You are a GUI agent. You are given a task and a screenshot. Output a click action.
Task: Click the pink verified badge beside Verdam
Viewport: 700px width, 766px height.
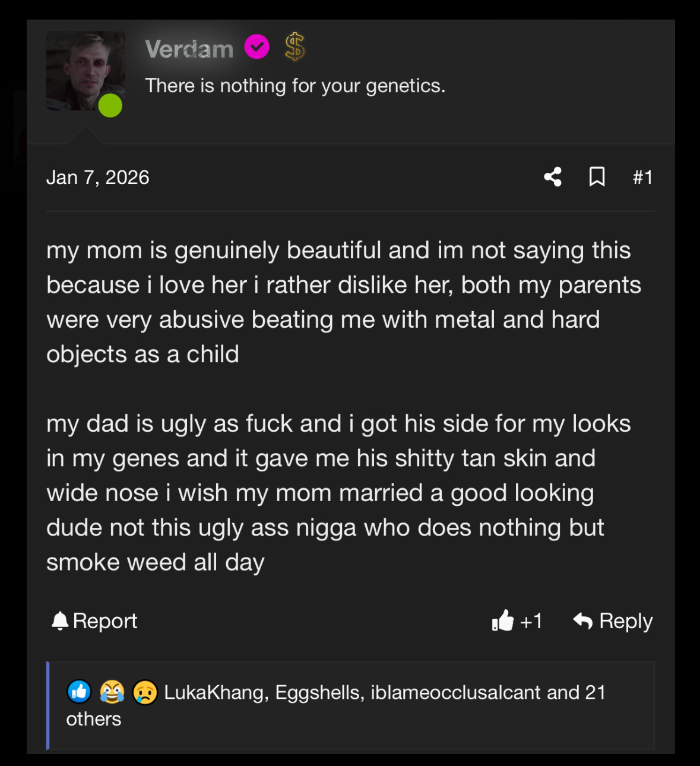[257, 47]
